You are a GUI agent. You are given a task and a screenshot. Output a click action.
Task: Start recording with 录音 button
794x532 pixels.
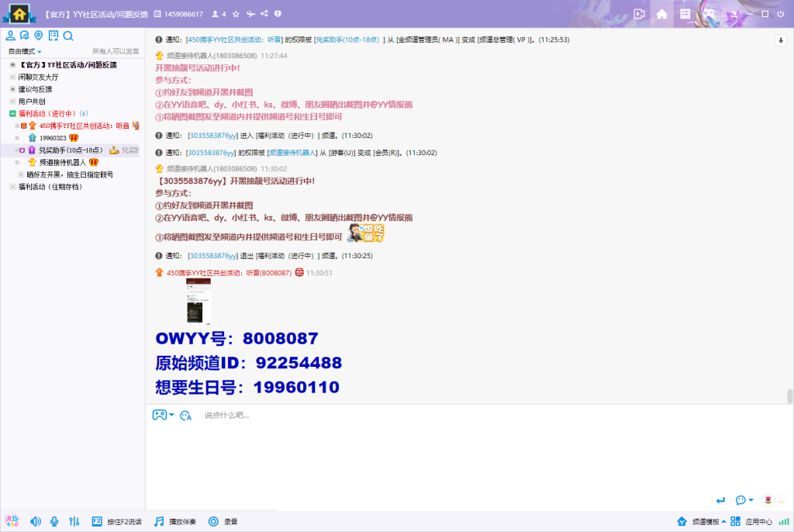coord(223,521)
